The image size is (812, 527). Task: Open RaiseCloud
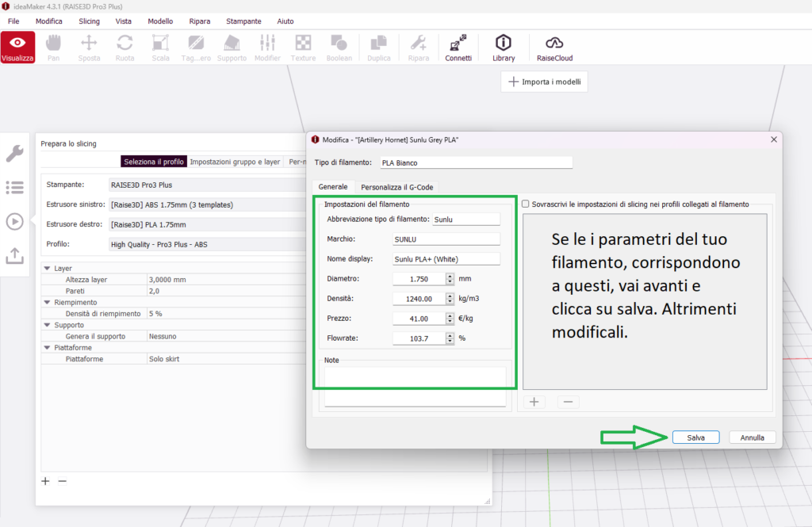click(x=554, y=48)
